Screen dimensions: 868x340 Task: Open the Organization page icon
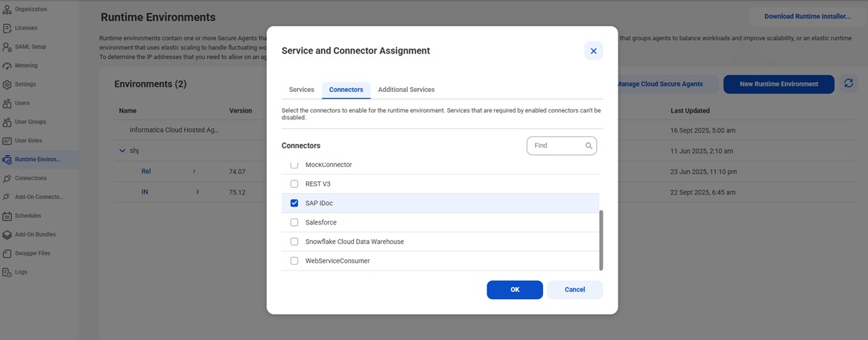tap(7, 10)
